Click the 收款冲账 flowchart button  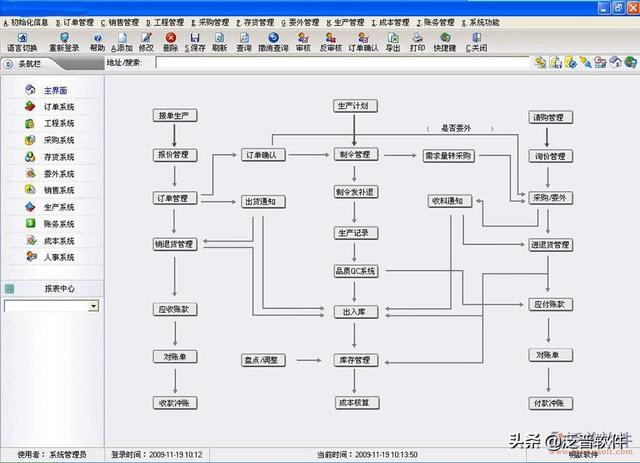175,403
